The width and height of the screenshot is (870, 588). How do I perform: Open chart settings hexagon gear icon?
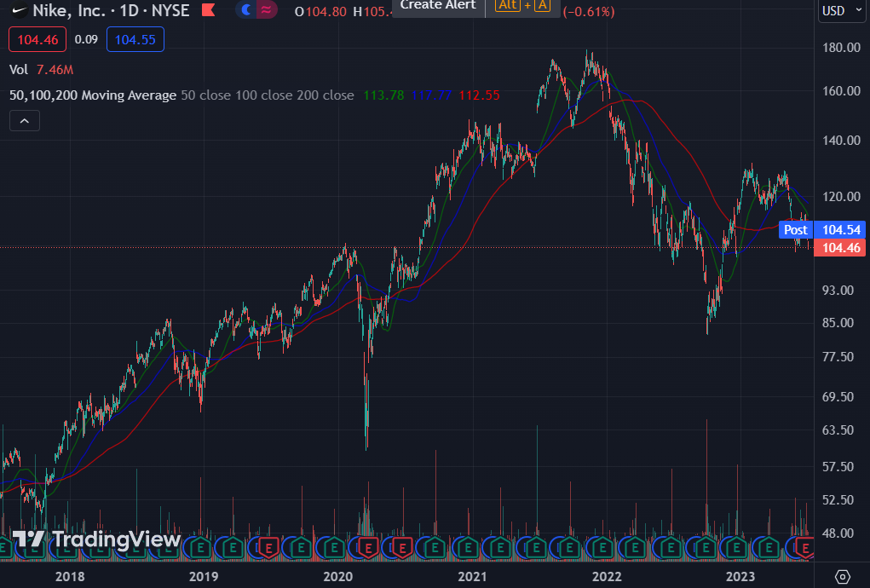(x=842, y=577)
